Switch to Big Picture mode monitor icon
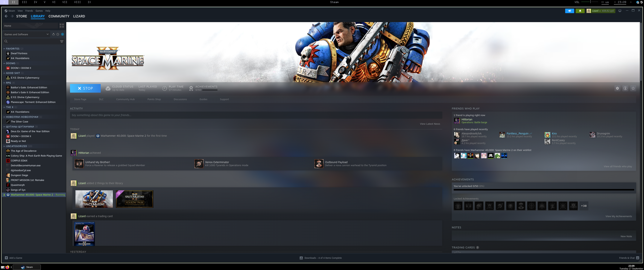The height and width of the screenshot is (270, 644). pyautogui.click(x=619, y=11)
